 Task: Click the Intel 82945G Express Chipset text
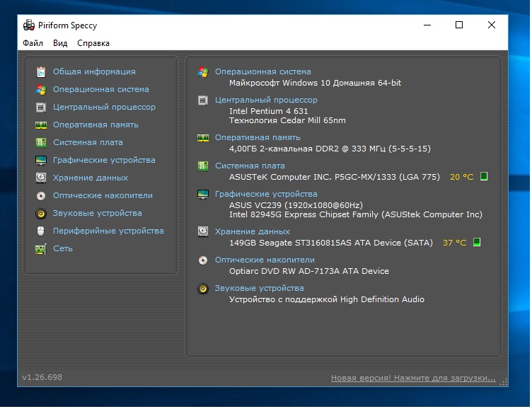pyautogui.click(x=356, y=214)
